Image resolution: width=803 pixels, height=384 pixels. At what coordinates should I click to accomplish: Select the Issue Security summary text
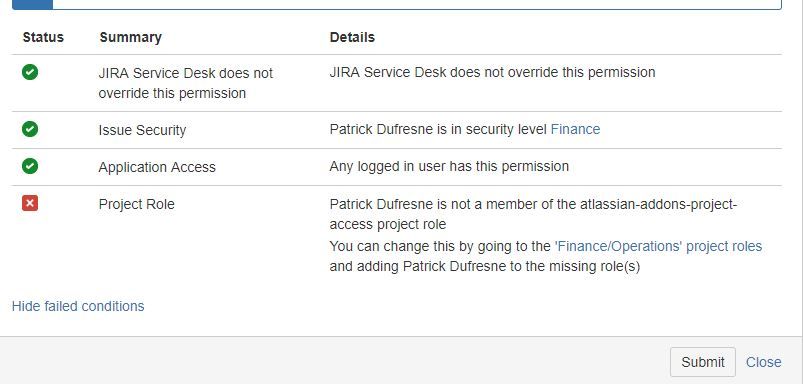pos(142,130)
